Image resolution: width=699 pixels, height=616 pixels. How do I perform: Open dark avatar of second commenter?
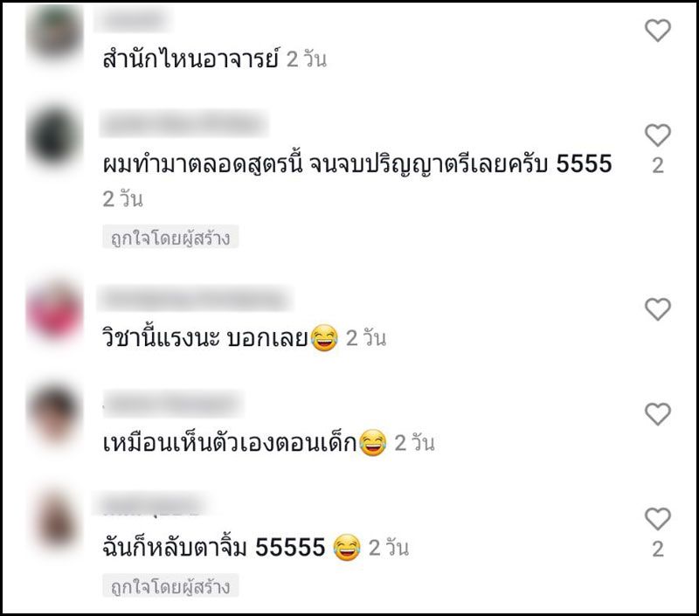[54, 137]
